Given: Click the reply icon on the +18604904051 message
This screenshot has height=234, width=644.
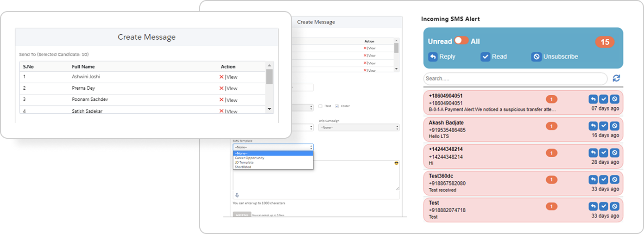Looking at the screenshot, I should click(x=593, y=99).
